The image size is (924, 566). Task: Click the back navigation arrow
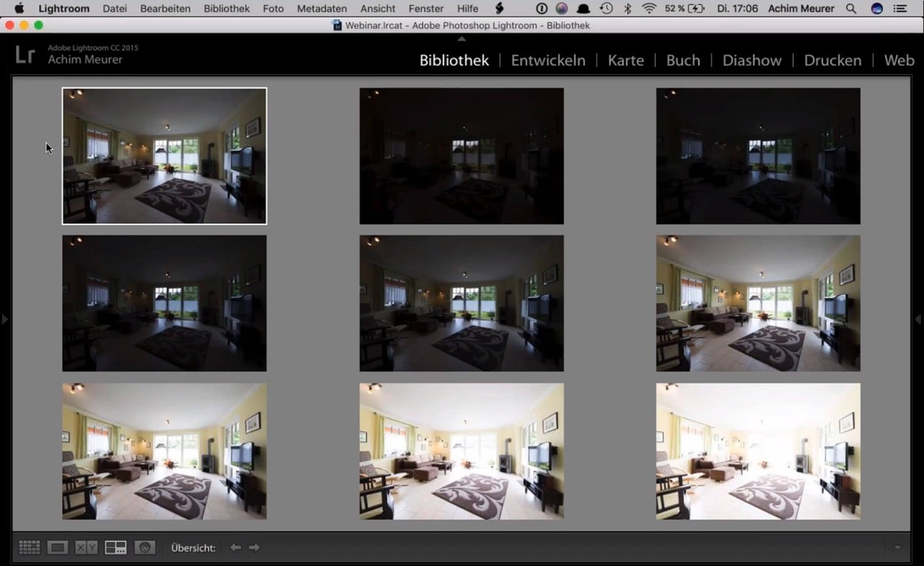click(235, 547)
